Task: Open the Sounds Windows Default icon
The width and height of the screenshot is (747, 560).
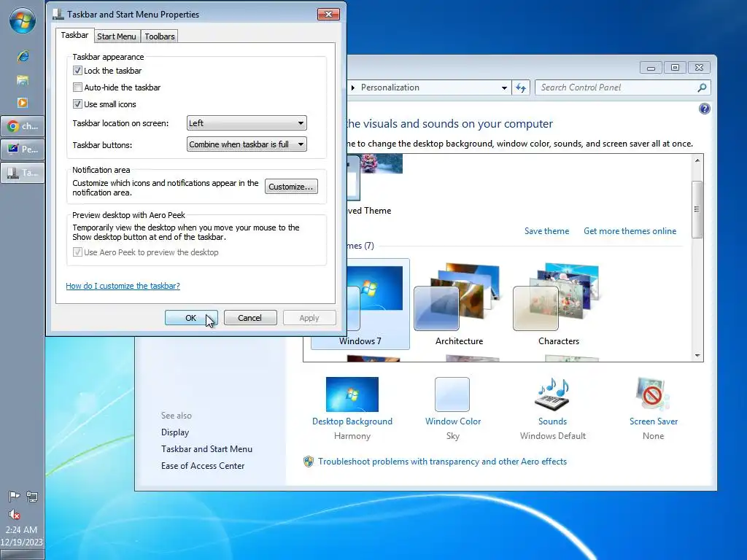Action: coord(553,394)
